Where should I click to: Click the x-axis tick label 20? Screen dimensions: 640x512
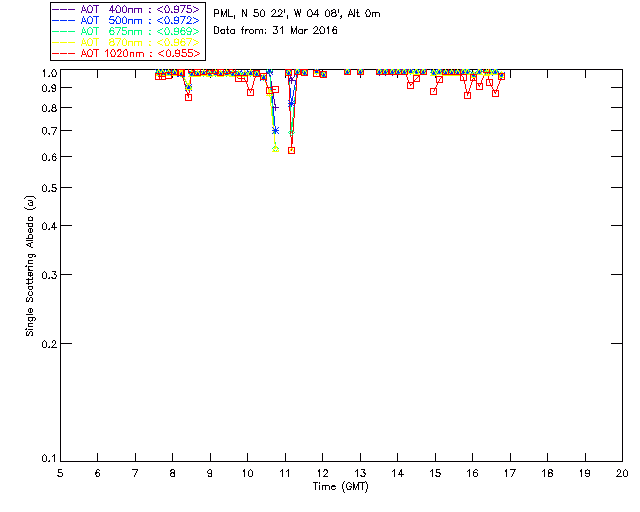click(622, 473)
